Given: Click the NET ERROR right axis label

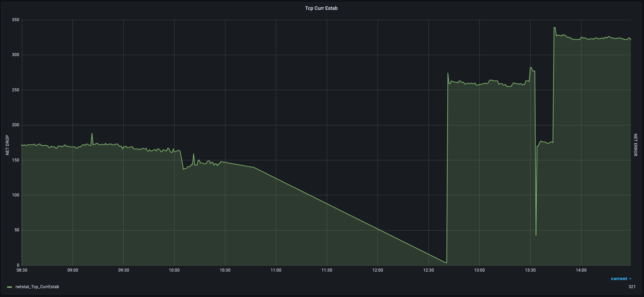Looking at the screenshot, I should (x=635, y=145).
